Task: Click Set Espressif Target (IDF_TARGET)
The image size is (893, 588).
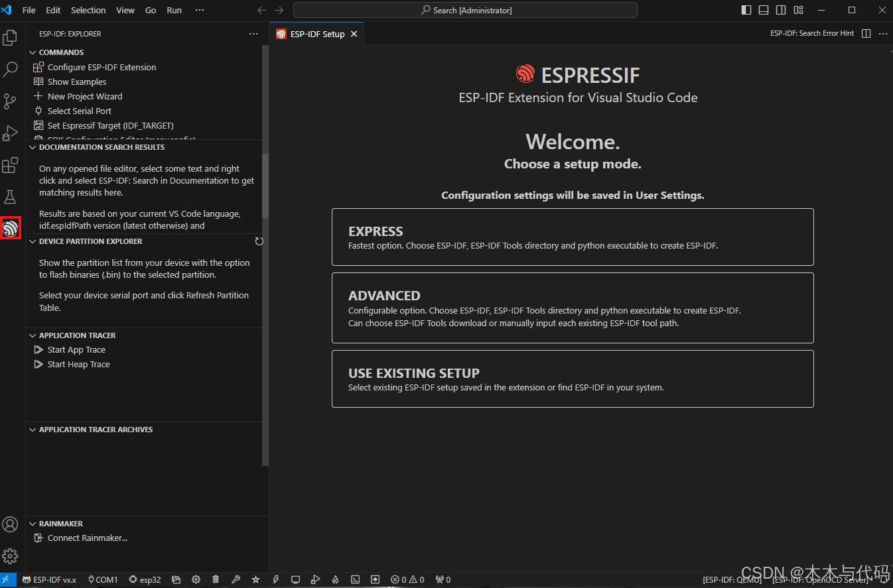Action: [111, 125]
